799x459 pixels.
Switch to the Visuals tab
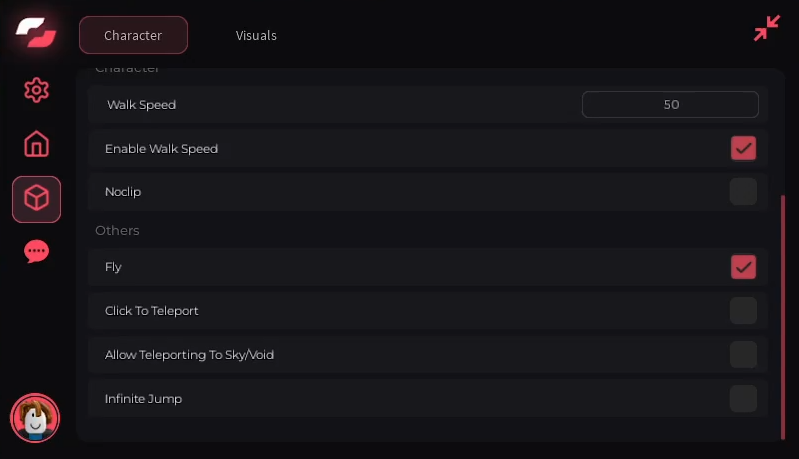pyautogui.click(x=256, y=35)
